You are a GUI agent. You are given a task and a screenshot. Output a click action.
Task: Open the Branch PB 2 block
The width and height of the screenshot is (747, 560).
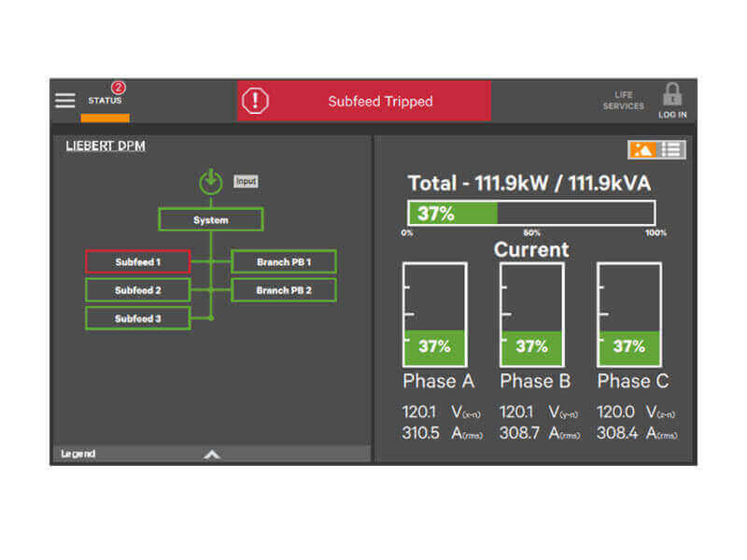tap(284, 290)
